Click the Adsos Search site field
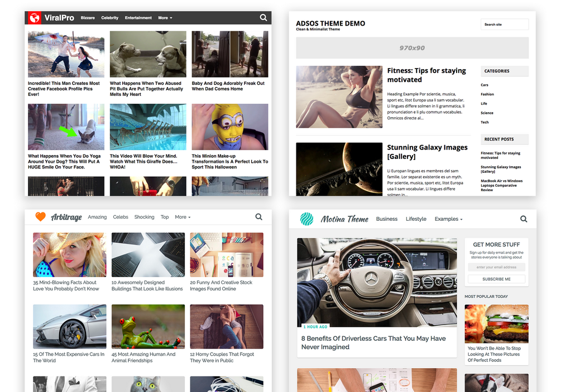 pyautogui.click(x=505, y=25)
